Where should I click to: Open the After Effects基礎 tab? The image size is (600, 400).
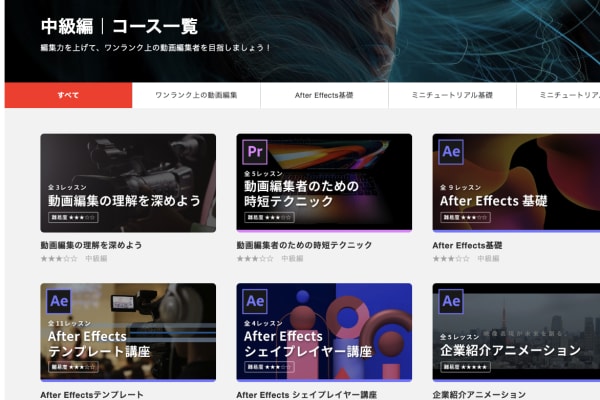pyautogui.click(x=324, y=95)
